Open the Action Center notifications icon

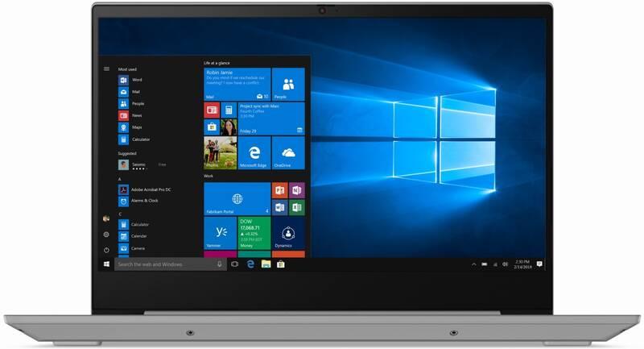point(539,264)
